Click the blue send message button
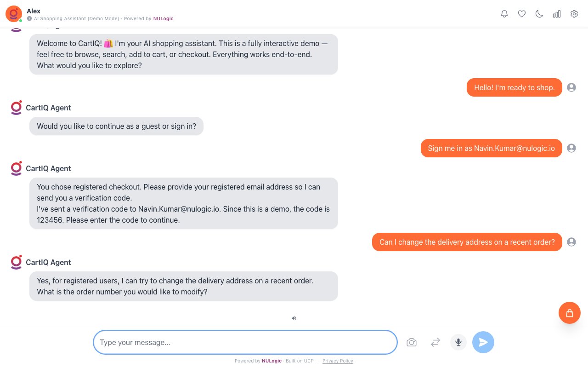This screenshot has height=368, width=588. click(483, 342)
